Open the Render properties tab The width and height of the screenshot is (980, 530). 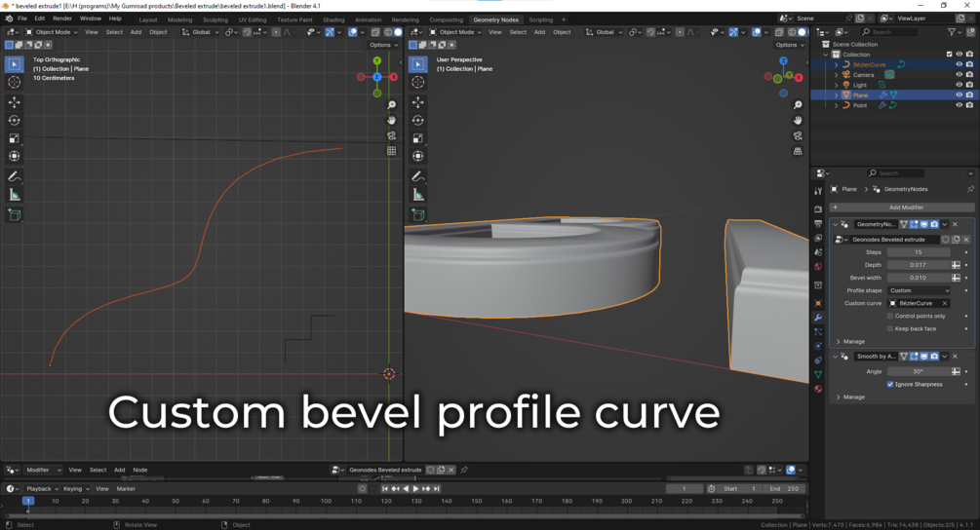point(818,209)
